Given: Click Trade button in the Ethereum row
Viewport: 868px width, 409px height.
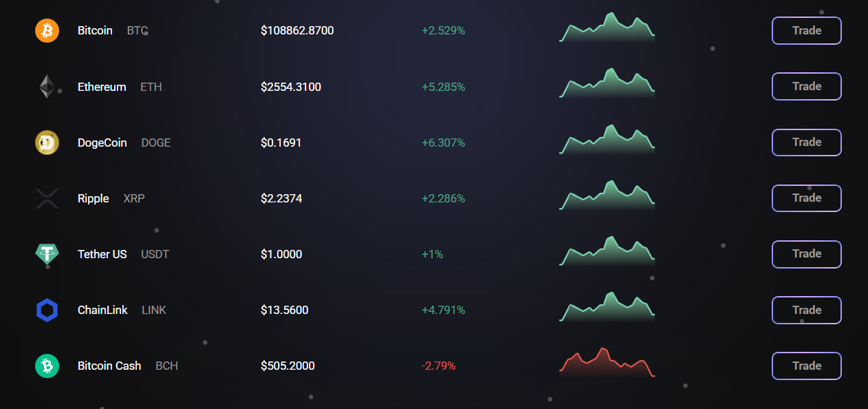Looking at the screenshot, I should click(807, 86).
